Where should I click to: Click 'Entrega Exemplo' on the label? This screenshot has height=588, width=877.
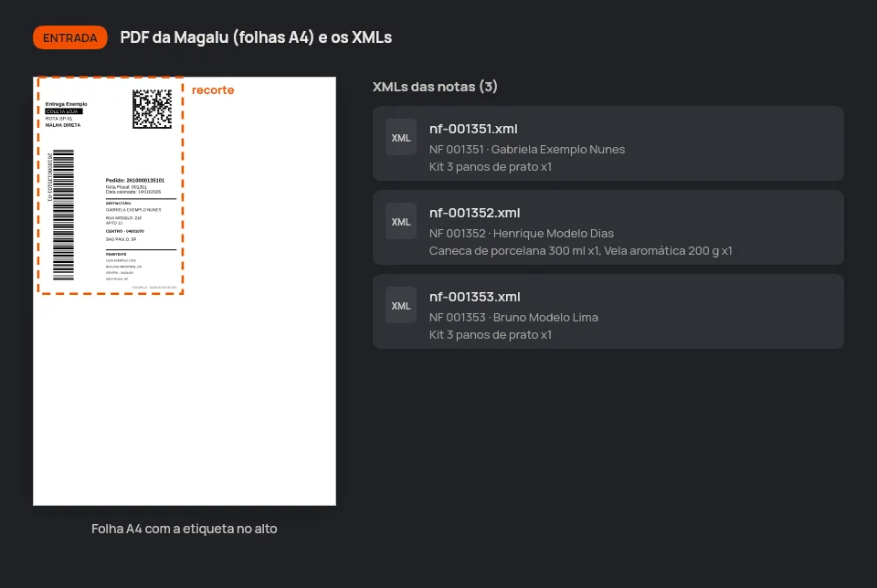(66, 104)
